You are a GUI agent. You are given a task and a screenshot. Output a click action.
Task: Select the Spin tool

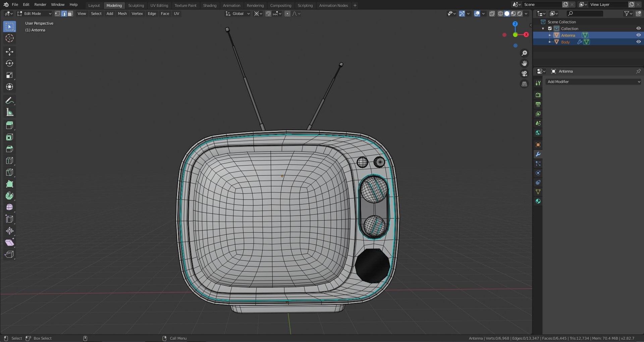point(9,196)
